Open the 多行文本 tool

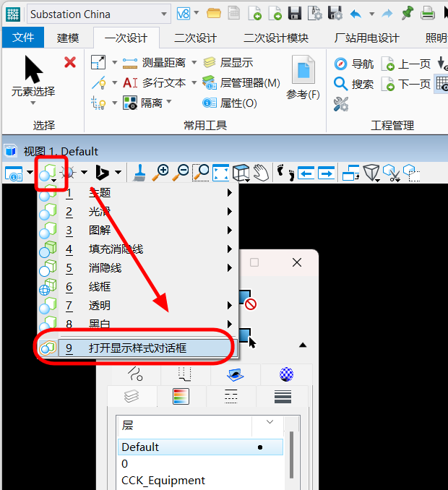[155, 83]
